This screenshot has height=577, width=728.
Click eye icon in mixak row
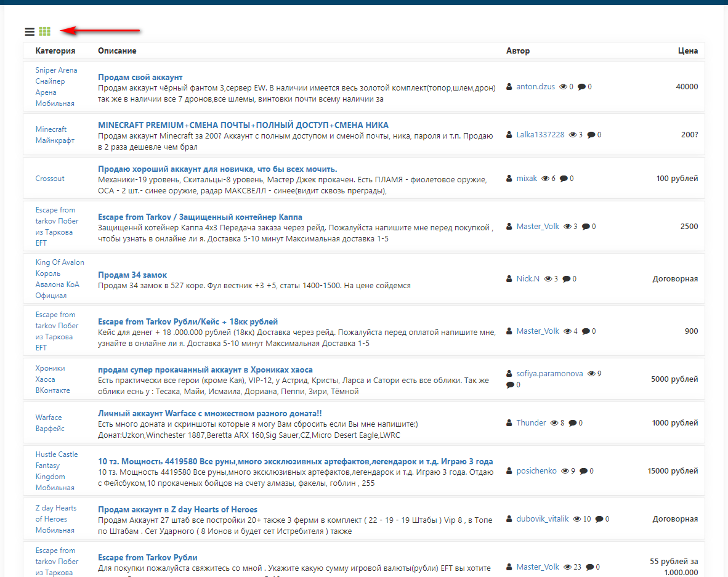pos(546,178)
